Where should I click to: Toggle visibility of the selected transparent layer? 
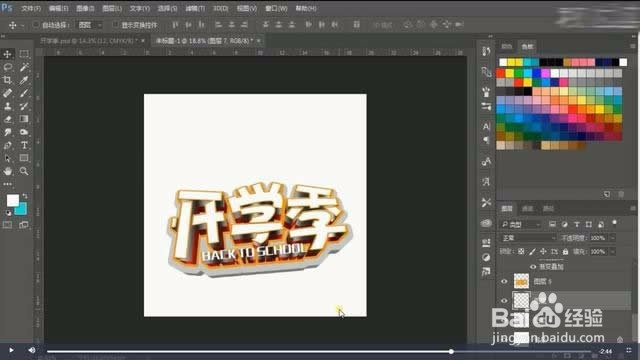(x=504, y=300)
